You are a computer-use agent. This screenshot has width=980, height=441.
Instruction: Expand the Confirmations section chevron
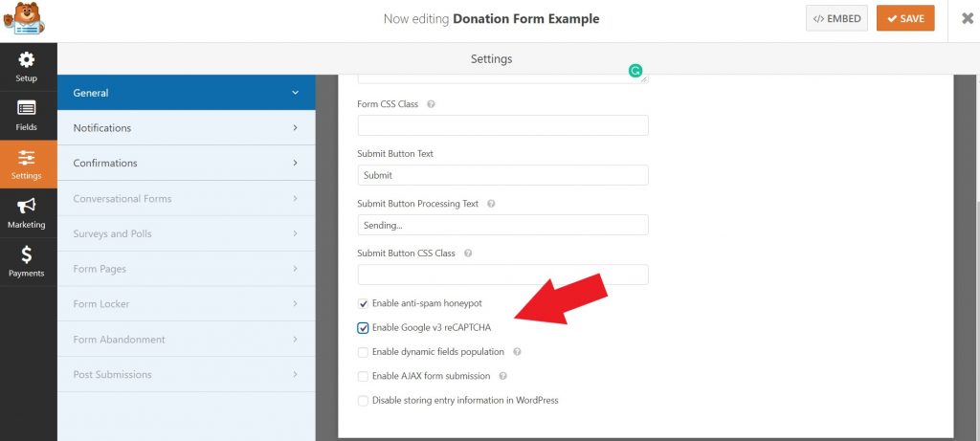click(296, 163)
